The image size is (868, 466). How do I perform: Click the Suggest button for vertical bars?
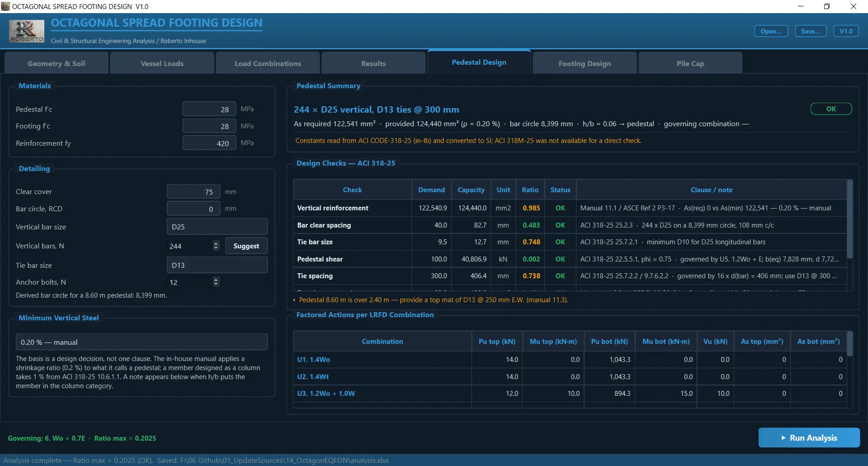(x=246, y=246)
